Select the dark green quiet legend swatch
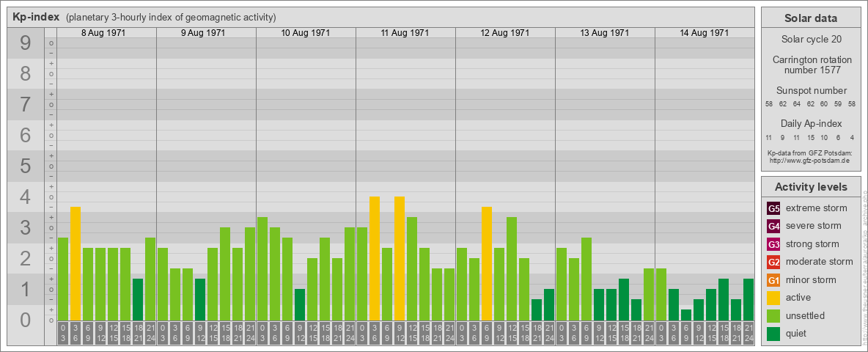The height and width of the screenshot is (352, 868). (773, 333)
